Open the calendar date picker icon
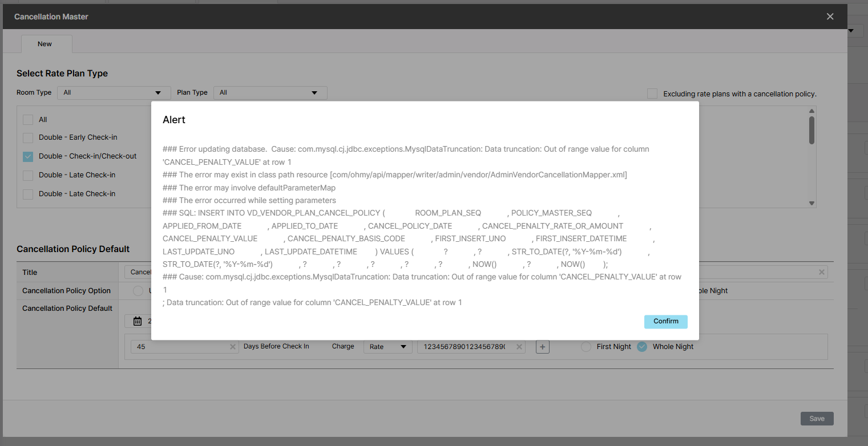Screen dimensions: 868x446 [x=138, y=321]
